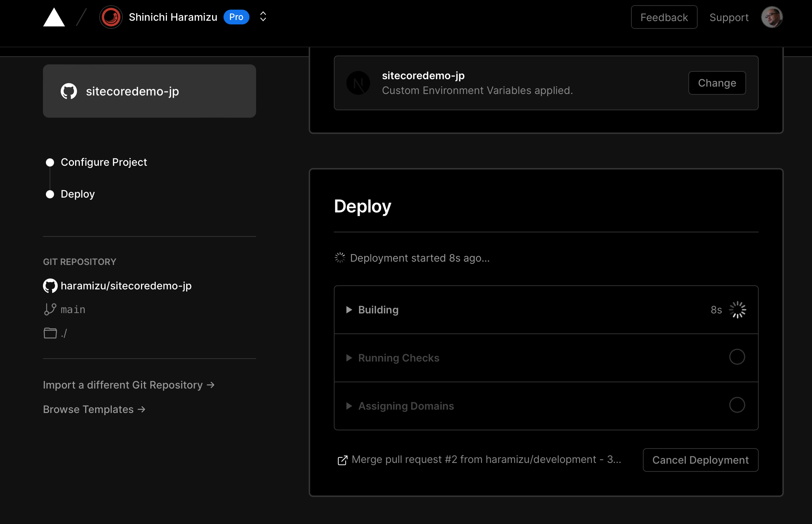Open Merge pull request #2 commit link
The image size is (812, 524).
[x=486, y=460]
